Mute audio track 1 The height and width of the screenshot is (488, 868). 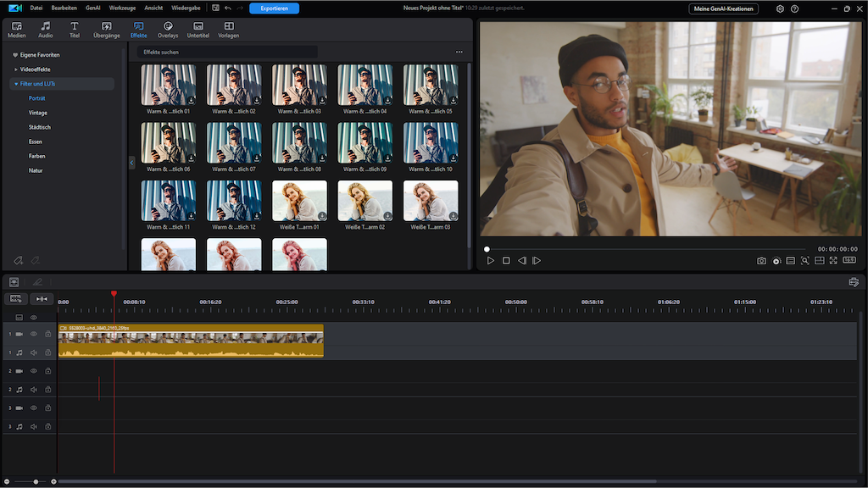pyautogui.click(x=34, y=352)
